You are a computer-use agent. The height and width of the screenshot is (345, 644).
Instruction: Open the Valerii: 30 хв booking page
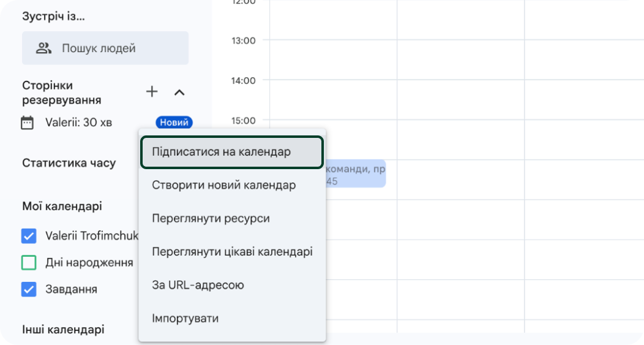point(78,123)
